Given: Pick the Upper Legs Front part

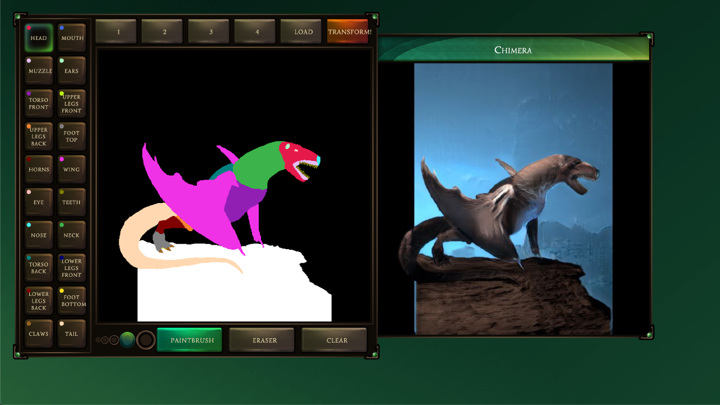Looking at the screenshot, I should click(72, 103).
